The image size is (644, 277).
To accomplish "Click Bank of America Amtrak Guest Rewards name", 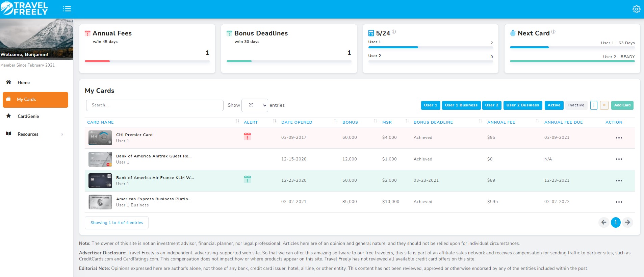I will (154, 156).
